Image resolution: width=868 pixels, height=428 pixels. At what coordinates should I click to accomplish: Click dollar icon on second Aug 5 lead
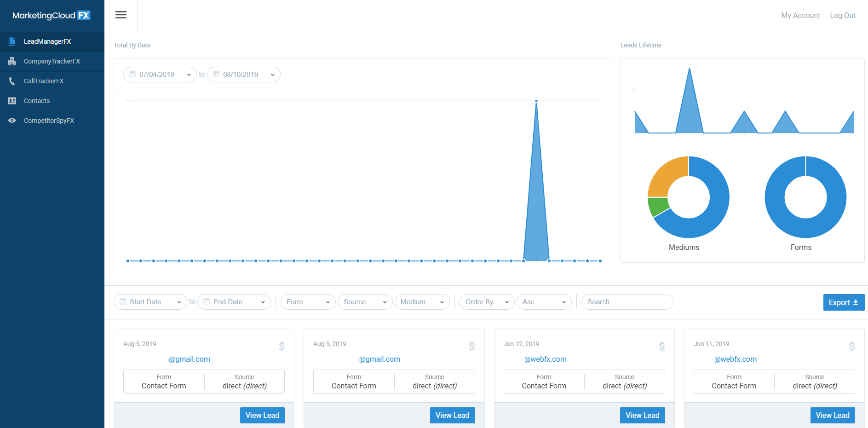pos(471,346)
